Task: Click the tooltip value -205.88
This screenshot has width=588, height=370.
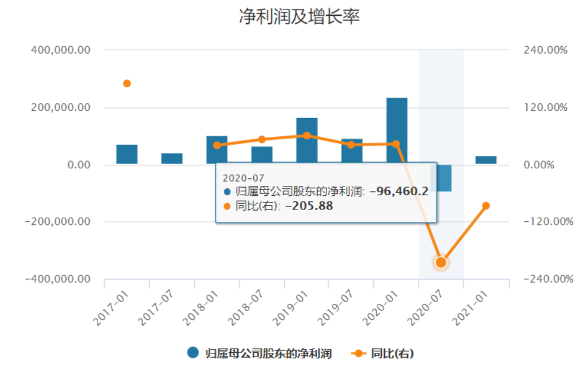Action: [309, 206]
